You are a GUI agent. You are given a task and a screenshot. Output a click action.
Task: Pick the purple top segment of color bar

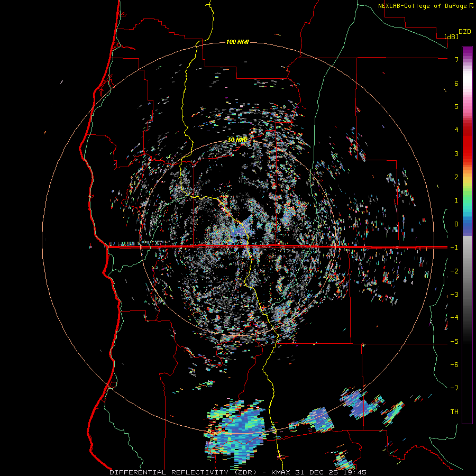[x=467, y=52]
